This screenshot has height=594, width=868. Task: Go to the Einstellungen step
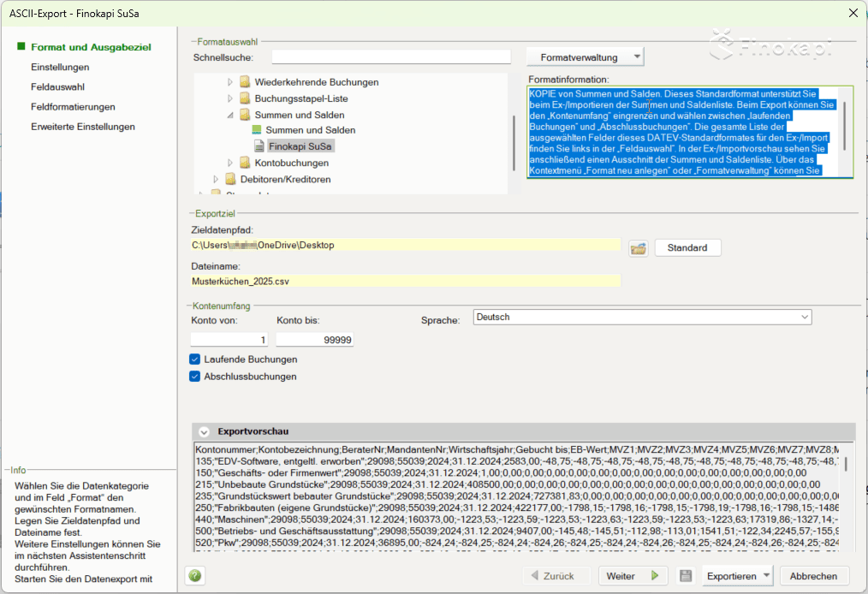pyautogui.click(x=60, y=67)
